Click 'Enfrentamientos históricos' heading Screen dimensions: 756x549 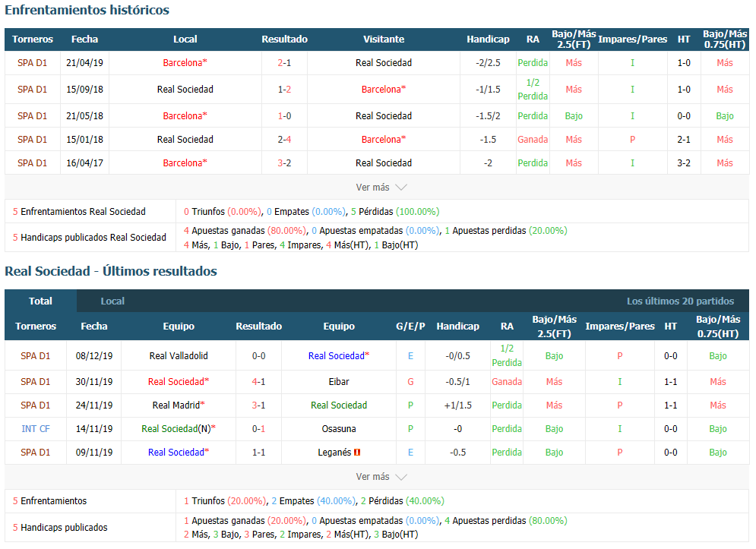point(87,10)
